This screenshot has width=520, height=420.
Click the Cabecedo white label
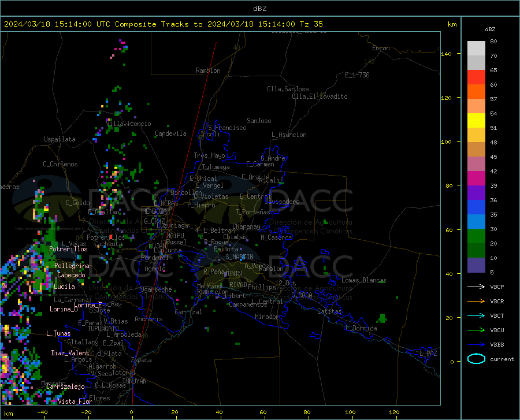pyautogui.click(x=71, y=275)
